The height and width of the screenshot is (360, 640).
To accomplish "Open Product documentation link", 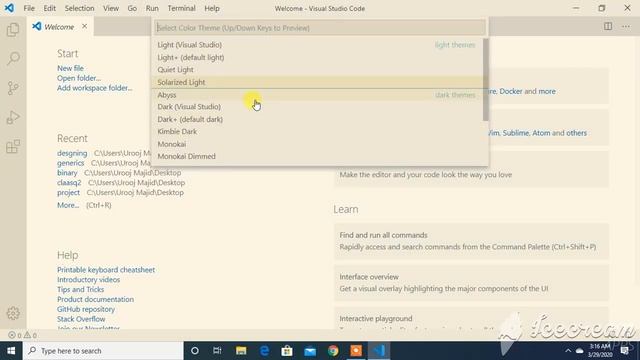I will tap(96, 299).
